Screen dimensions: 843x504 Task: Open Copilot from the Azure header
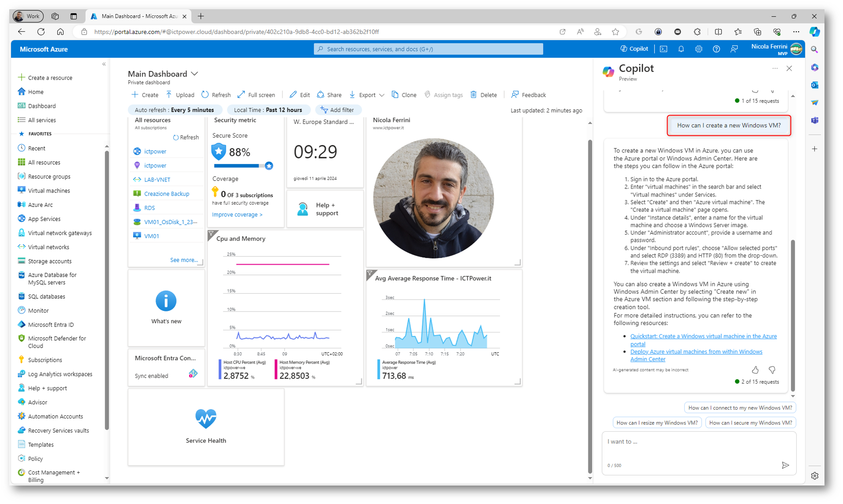pyautogui.click(x=634, y=49)
